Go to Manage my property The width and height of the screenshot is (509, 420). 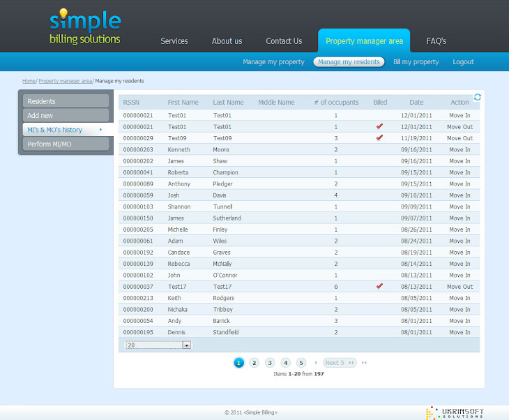point(273,61)
